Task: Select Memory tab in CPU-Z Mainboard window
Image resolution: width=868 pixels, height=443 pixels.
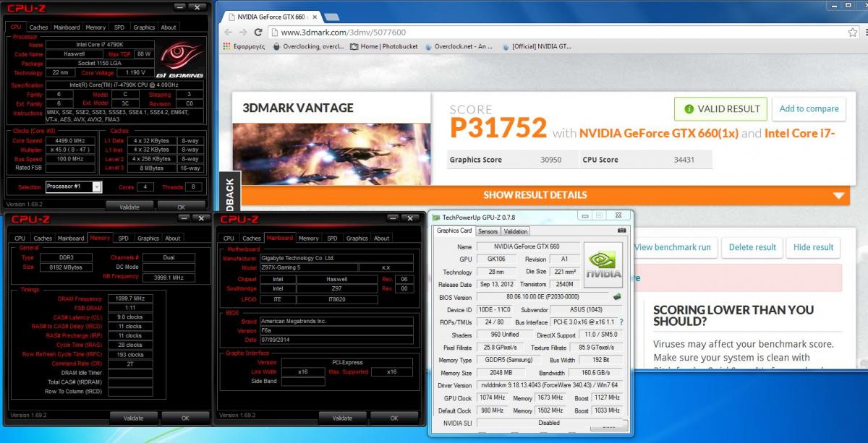Action: click(x=309, y=238)
